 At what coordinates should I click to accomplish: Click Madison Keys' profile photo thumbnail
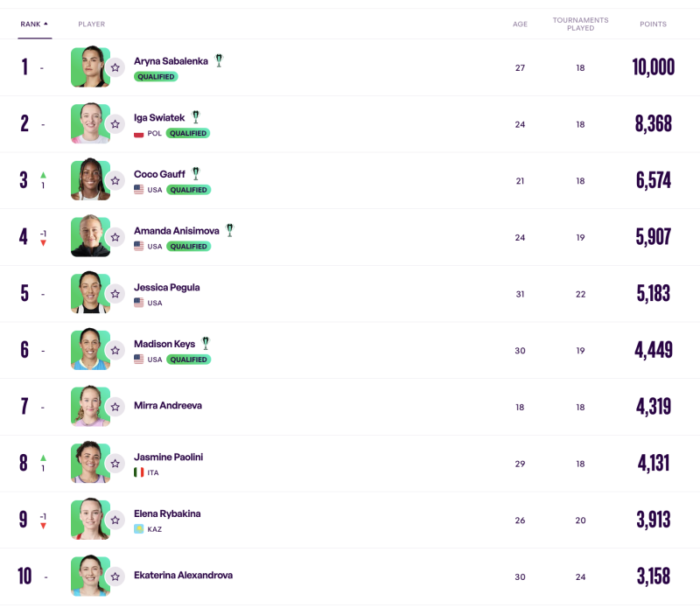(89, 350)
